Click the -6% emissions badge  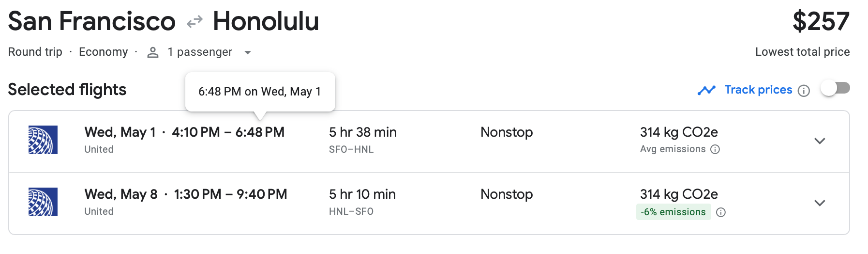[673, 212]
